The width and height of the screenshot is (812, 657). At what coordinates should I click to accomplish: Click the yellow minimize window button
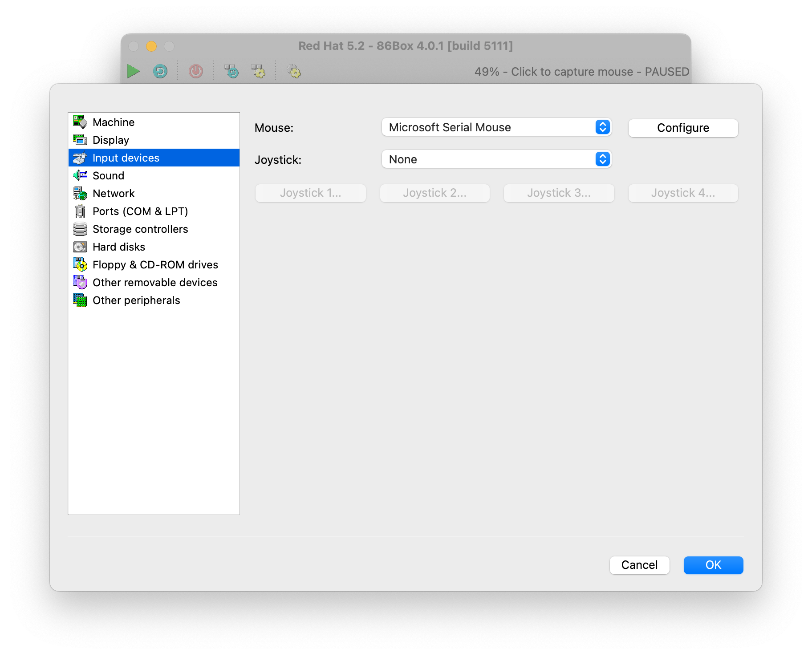[x=151, y=46]
